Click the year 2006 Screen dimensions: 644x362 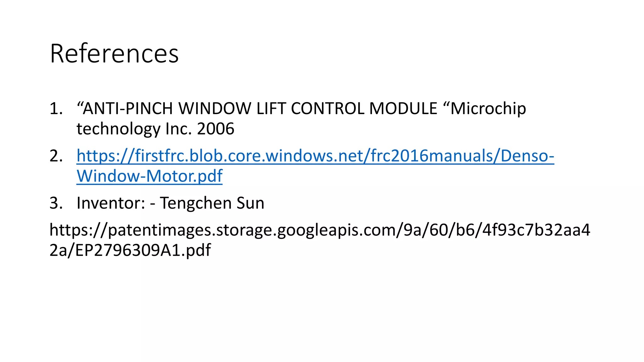click(216, 129)
